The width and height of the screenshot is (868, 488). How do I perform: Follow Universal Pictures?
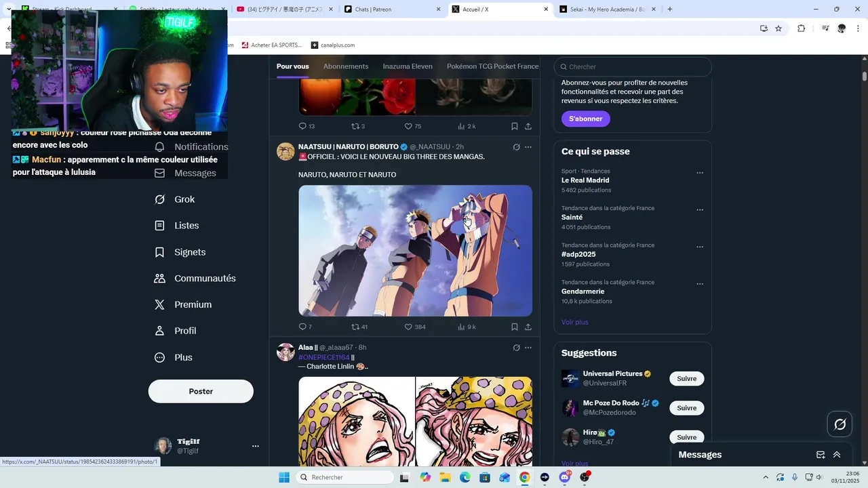tap(686, 379)
